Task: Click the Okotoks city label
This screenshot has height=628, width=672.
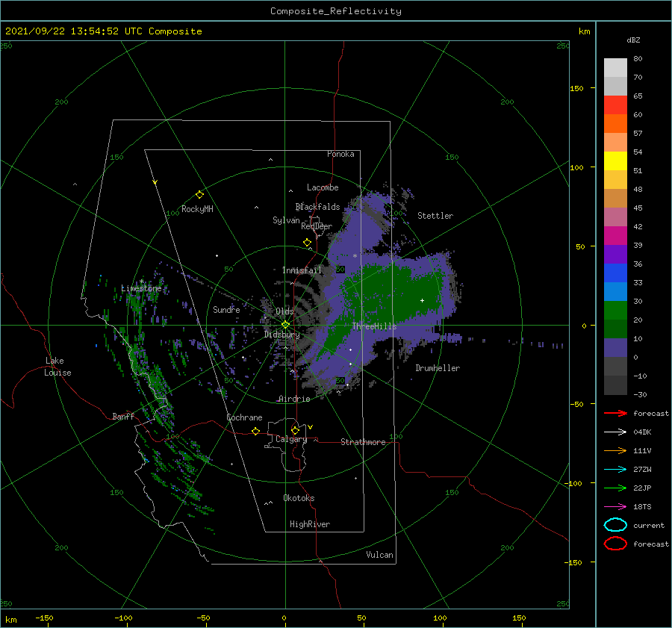Action: coord(299,498)
